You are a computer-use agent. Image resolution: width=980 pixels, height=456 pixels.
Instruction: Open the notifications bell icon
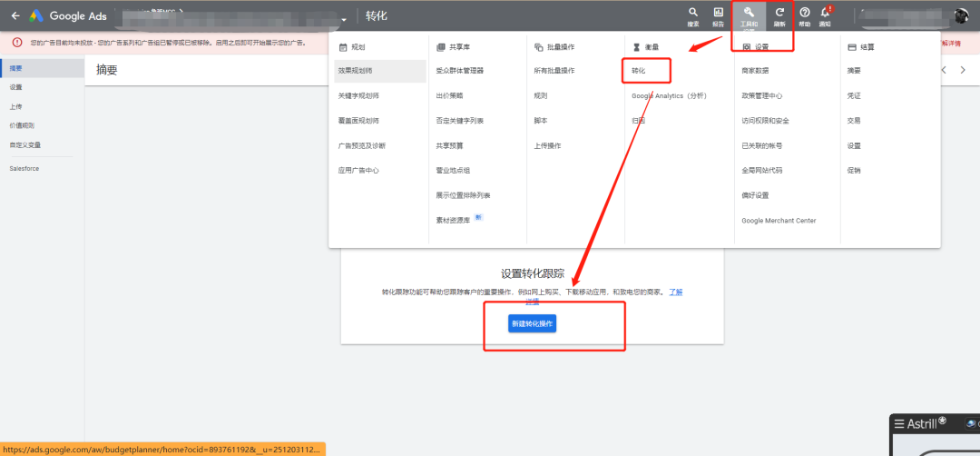coord(825,13)
